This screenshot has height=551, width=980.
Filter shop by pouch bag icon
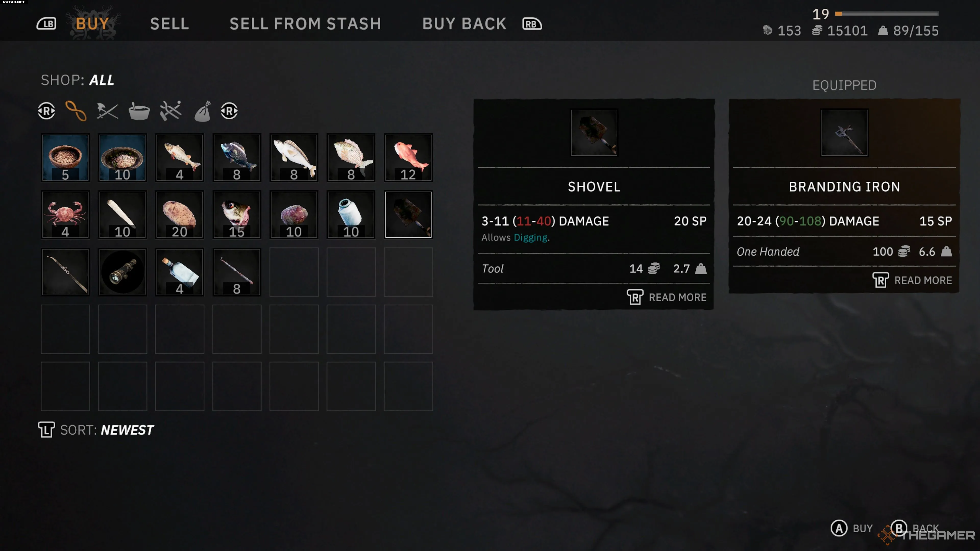[x=202, y=111]
